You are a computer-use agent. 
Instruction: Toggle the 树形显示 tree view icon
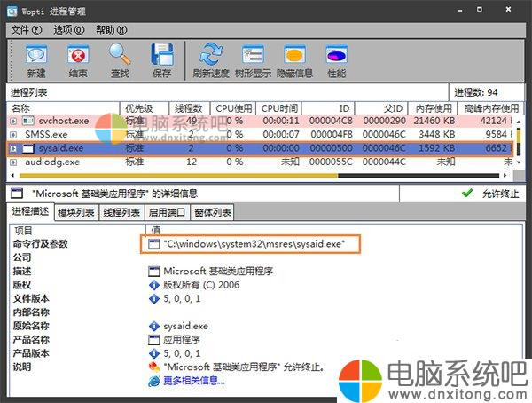(x=253, y=55)
